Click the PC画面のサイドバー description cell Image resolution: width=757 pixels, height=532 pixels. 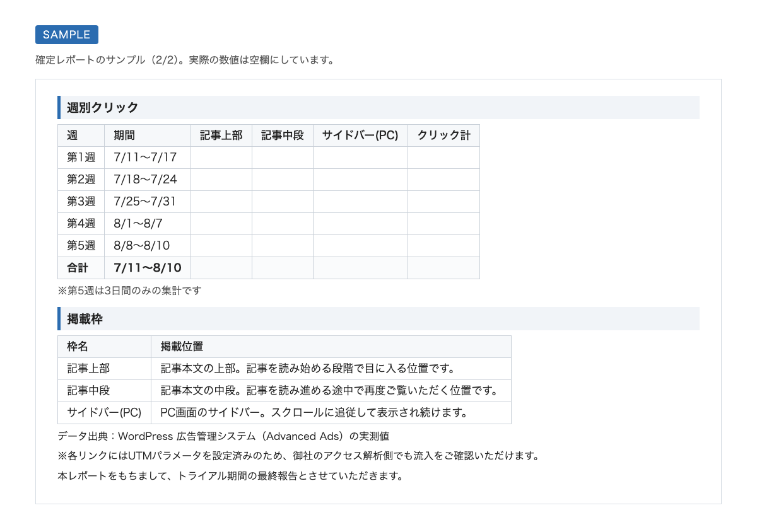click(x=331, y=413)
